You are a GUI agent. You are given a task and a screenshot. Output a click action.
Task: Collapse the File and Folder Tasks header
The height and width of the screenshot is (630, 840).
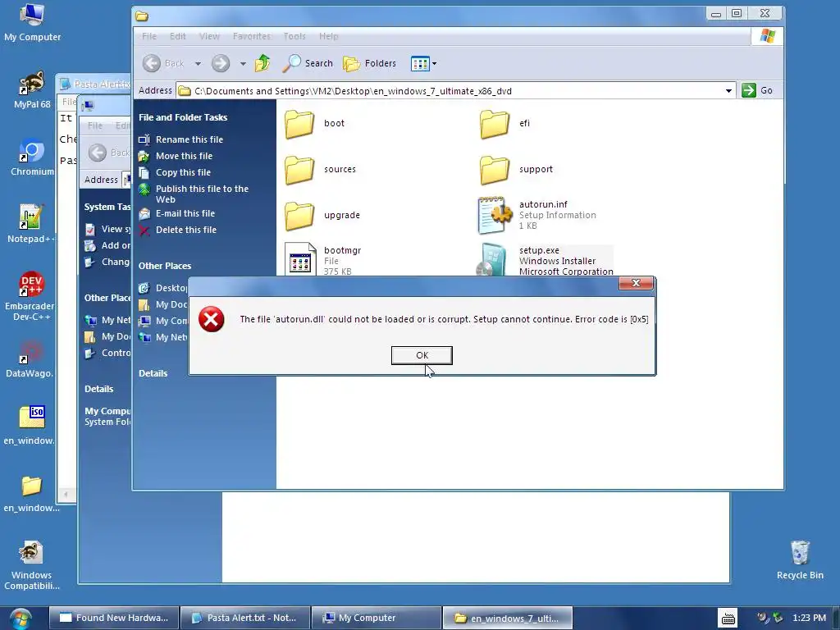point(183,117)
